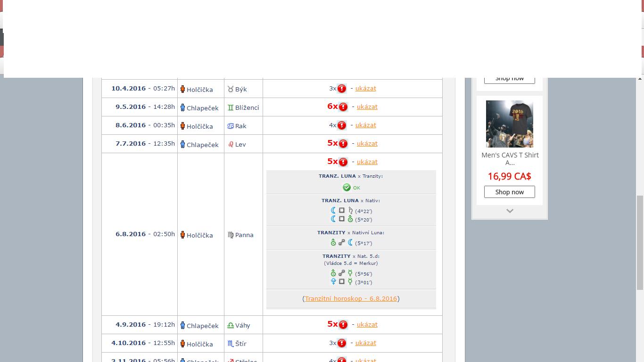Click Cancer sign icon next to Rak
Image resolution: width=644 pixels, height=362 pixels.
coord(231,126)
